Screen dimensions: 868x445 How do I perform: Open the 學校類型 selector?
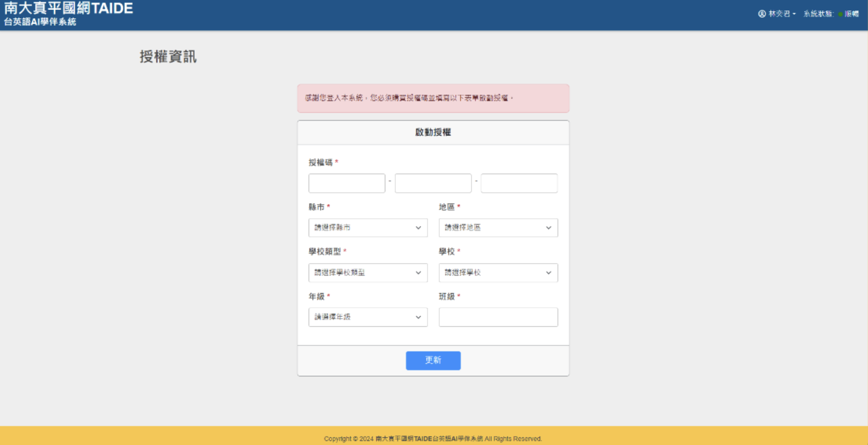click(x=368, y=272)
